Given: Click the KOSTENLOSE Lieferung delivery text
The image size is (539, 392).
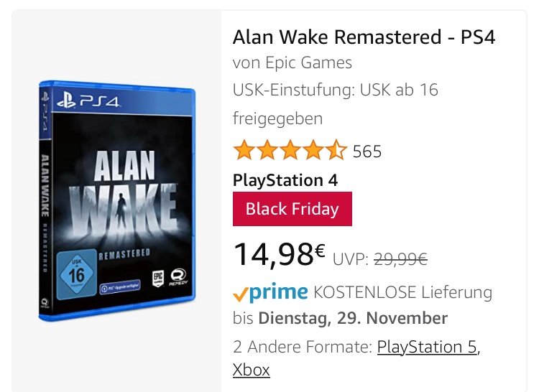Looking at the screenshot, I should tap(403, 292).
